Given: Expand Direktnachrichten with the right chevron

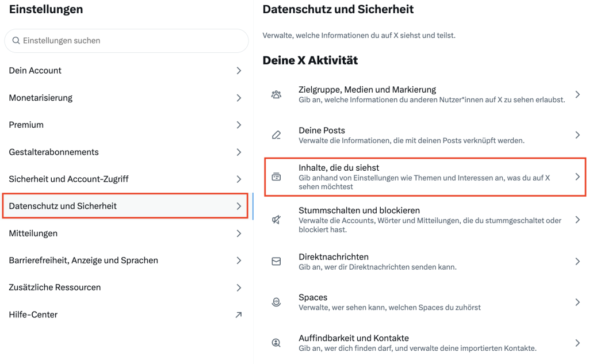Looking at the screenshot, I should (x=577, y=262).
